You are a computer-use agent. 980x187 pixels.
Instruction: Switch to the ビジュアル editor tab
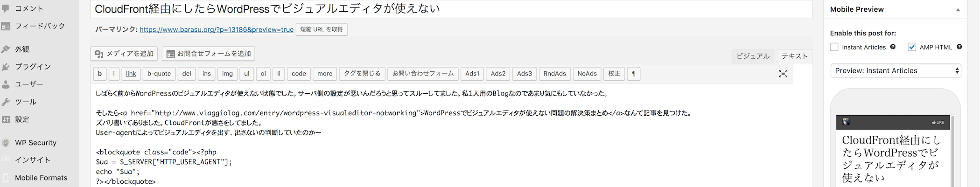point(753,56)
